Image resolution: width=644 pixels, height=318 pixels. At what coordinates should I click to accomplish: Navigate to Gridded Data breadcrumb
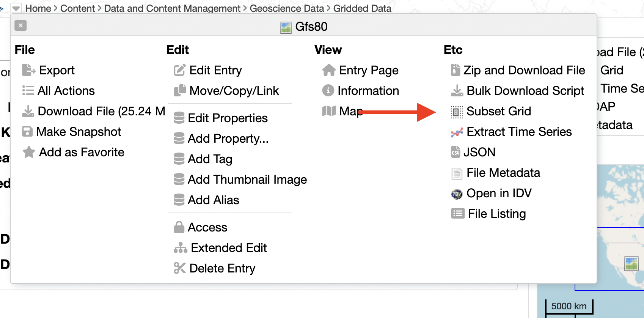coord(362,8)
